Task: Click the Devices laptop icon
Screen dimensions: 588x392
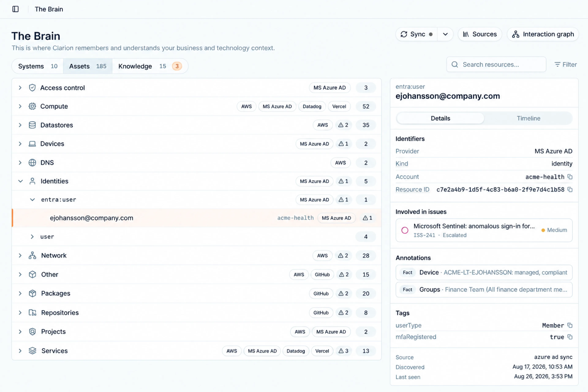Action: (x=32, y=144)
